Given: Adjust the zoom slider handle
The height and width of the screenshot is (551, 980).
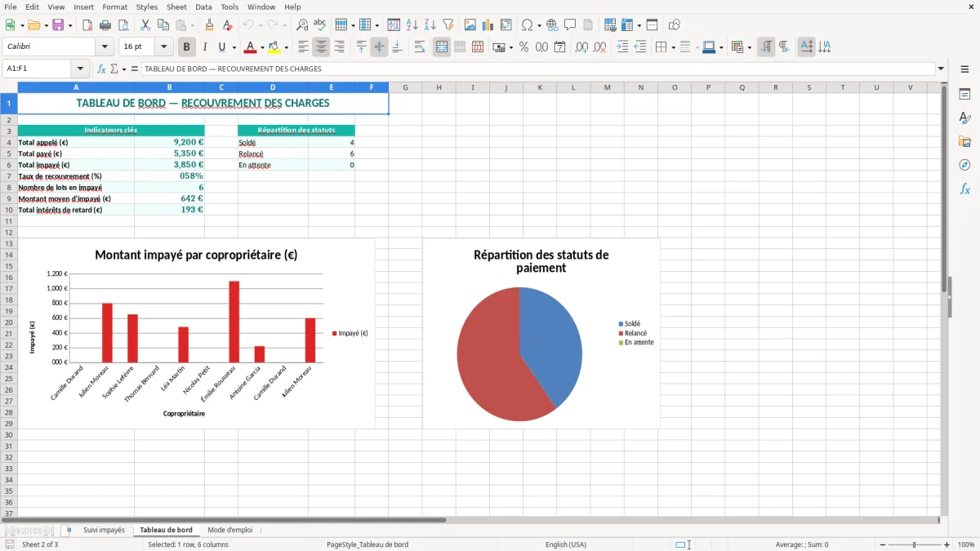Looking at the screenshot, I should tap(914, 544).
